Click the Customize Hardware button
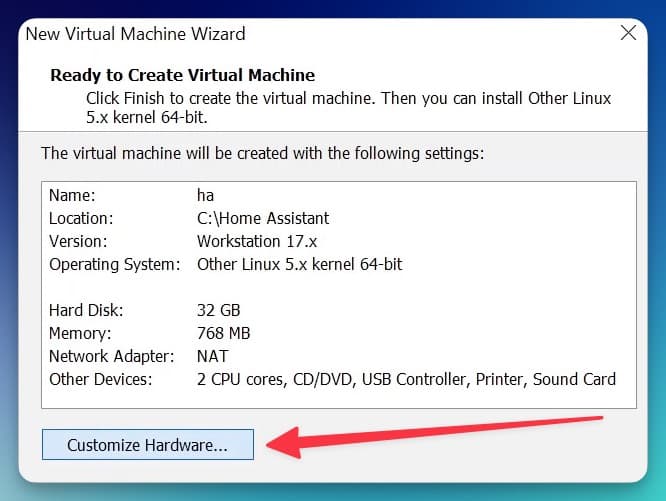This screenshot has height=501, width=666. coord(147,445)
